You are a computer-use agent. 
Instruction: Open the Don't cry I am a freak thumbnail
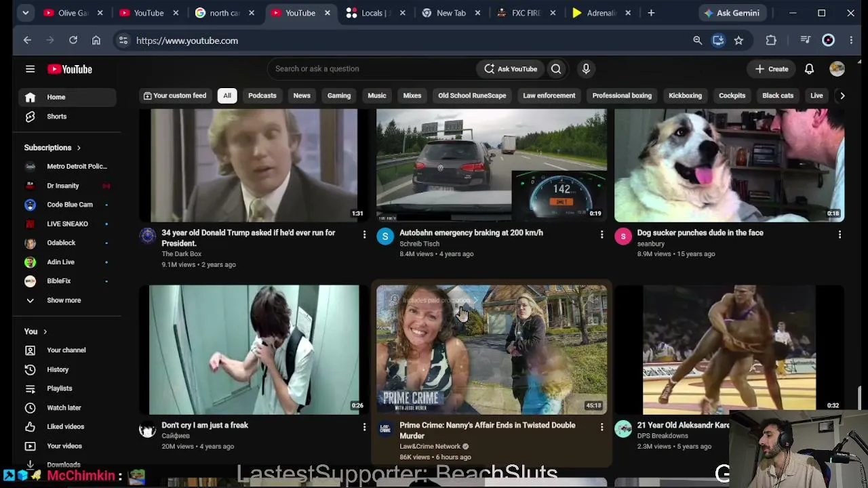254,350
